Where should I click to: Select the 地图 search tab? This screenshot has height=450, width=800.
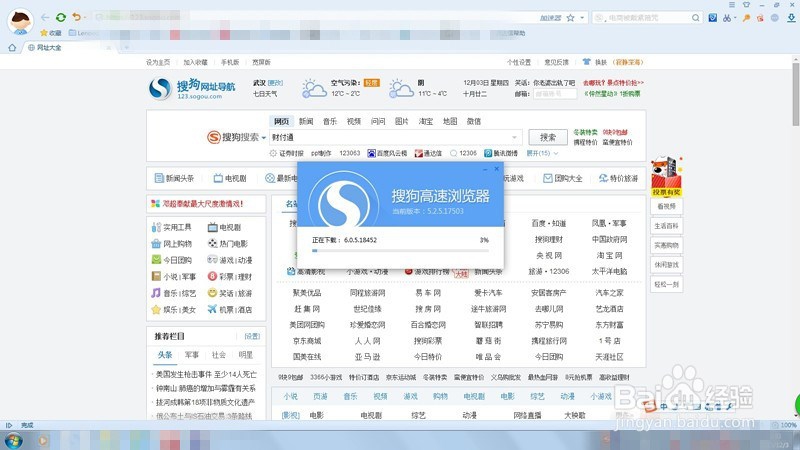[449, 121]
